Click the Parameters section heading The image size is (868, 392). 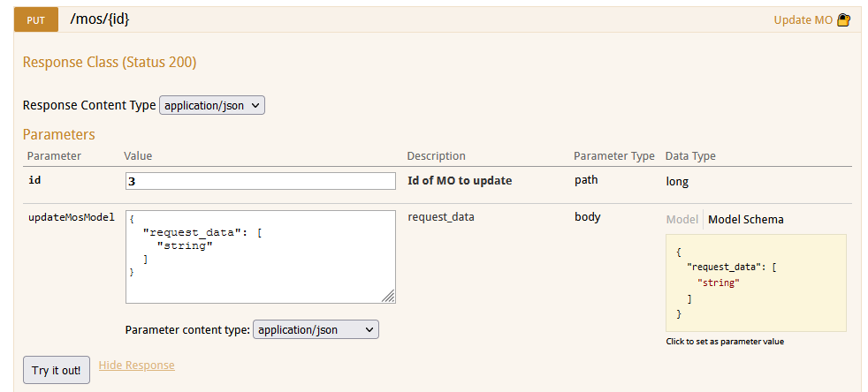58,134
